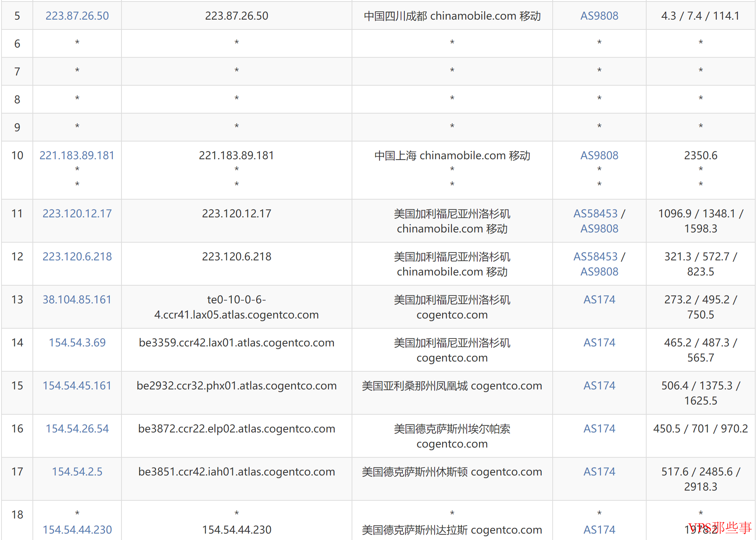
Task: Click AS9808 link in hop 5 row
Action: [x=599, y=16]
